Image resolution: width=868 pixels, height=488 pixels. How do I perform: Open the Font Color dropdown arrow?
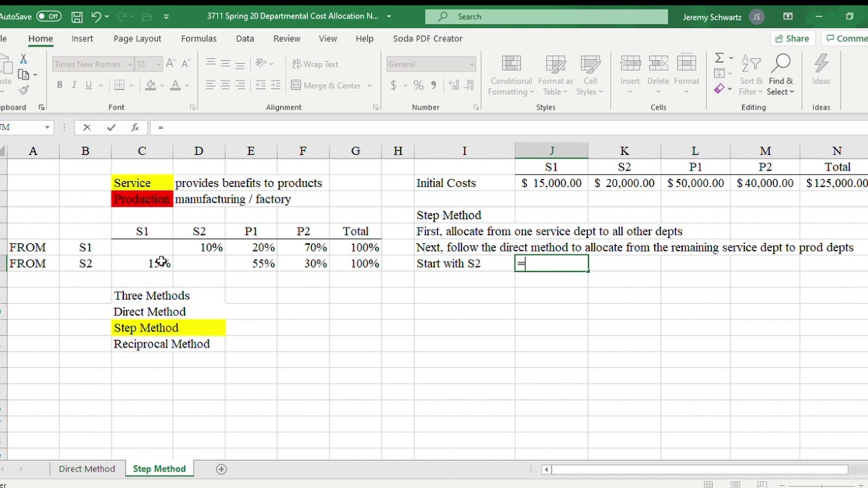(186, 85)
